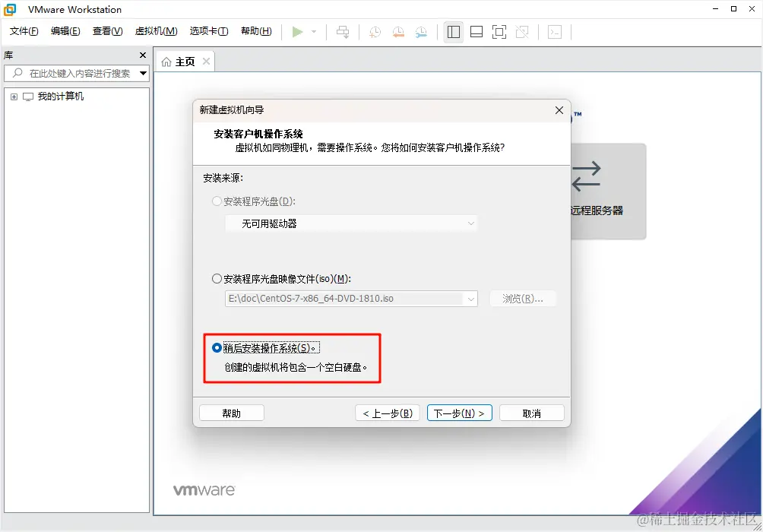Open the 查看(V) menu
Screen dimensions: 763x532
click(x=108, y=31)
